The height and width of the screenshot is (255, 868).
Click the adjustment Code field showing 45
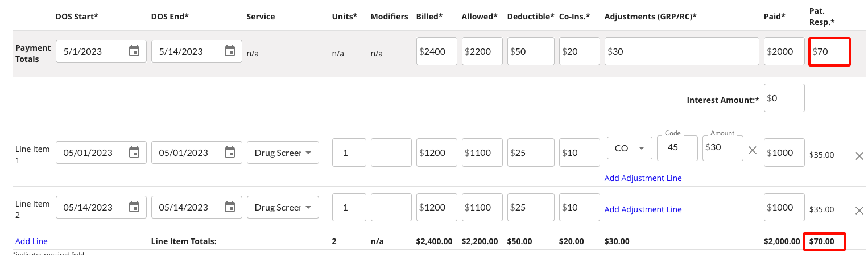point(677,148)
